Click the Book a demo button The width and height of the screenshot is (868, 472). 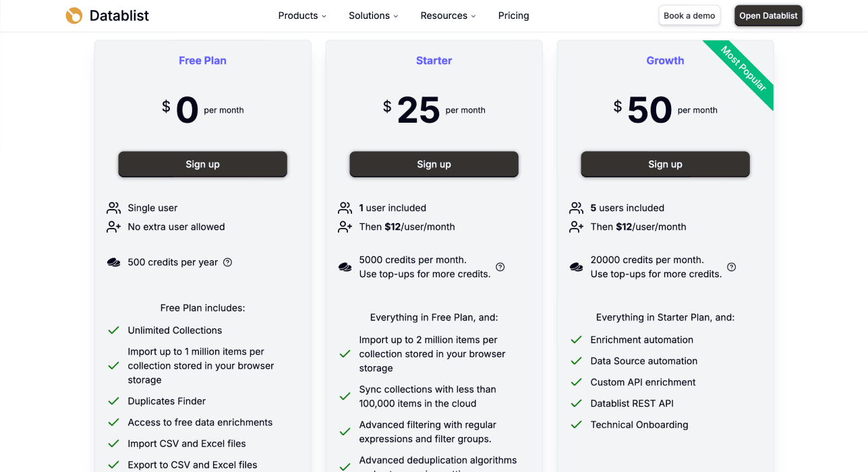689,15
